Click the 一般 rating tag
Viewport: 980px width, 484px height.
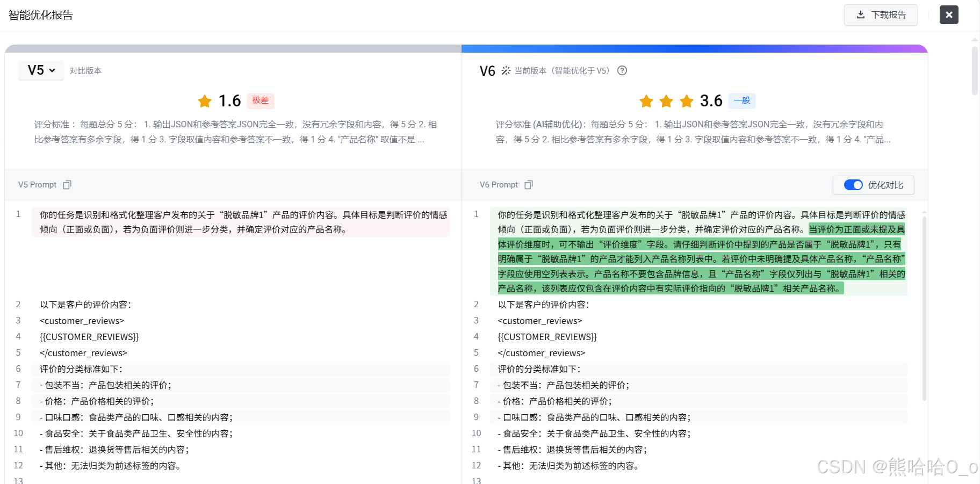coord(742,100)
